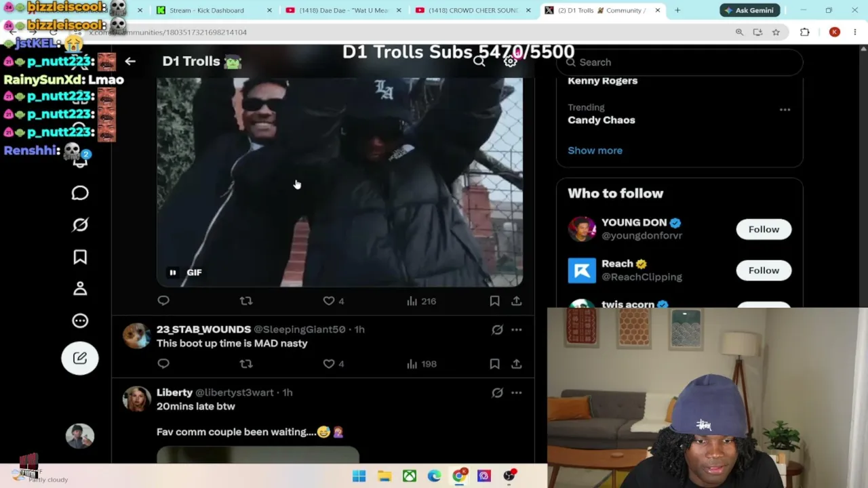Pause the playing GIF
This screenshot has width=868, height=488.
(173, 272)
